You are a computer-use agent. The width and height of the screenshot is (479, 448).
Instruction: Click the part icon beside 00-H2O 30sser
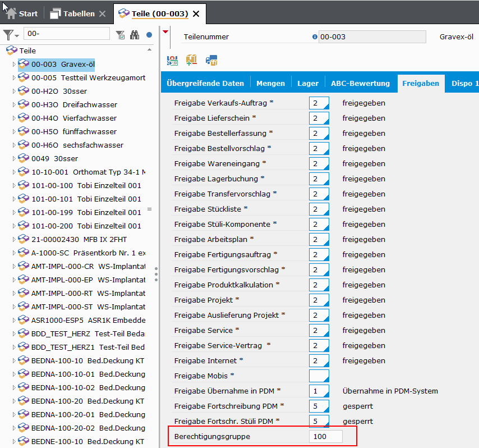pos(24,91)
